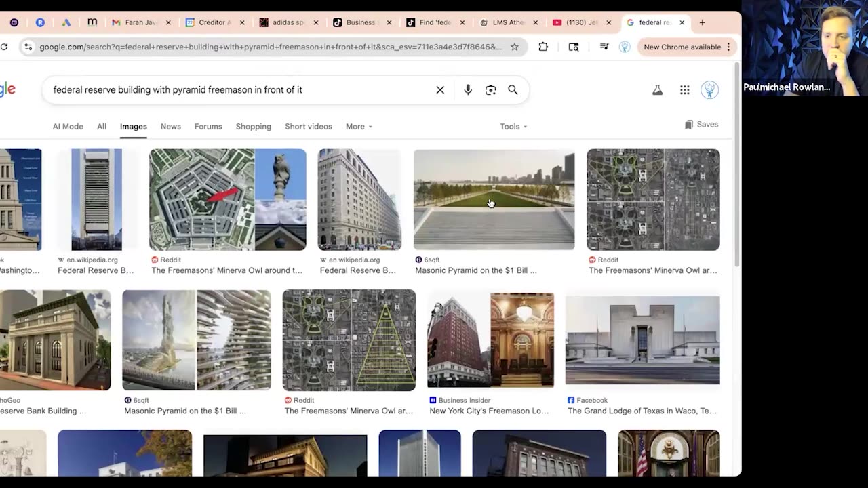868x488 pixels.
Task: Open Google Lens image search icon
Action: (x=490, y=90)
